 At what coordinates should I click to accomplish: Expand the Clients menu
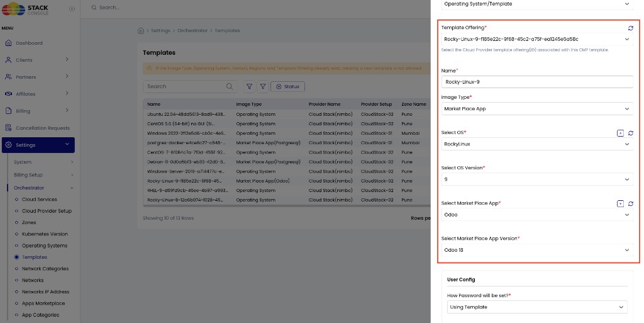(38, 60)
